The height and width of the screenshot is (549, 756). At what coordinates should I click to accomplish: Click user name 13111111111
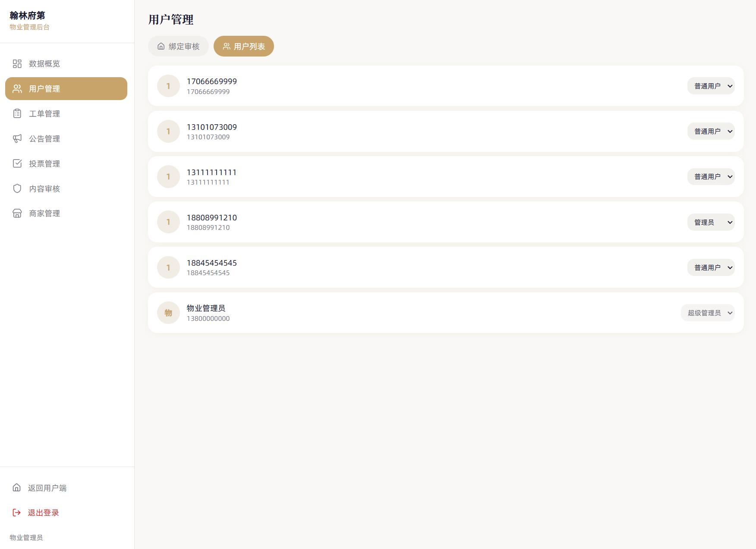(x=211, y=172)
